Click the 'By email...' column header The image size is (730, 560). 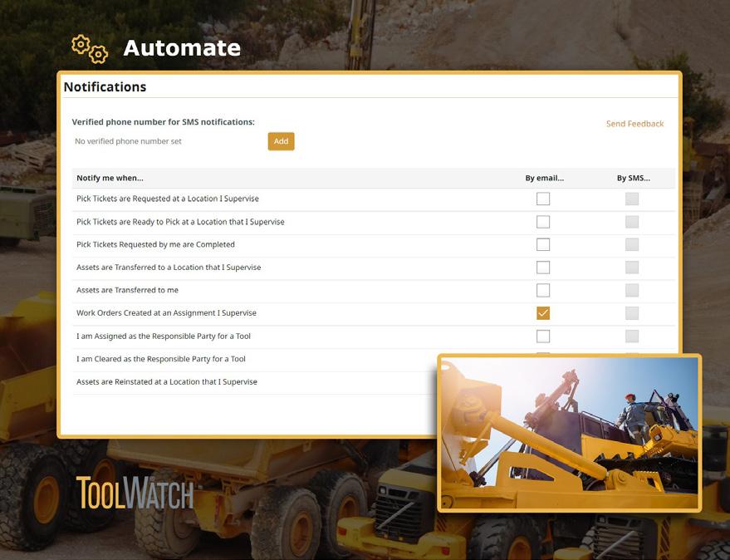pyautogui.click(x=544, y=178)
